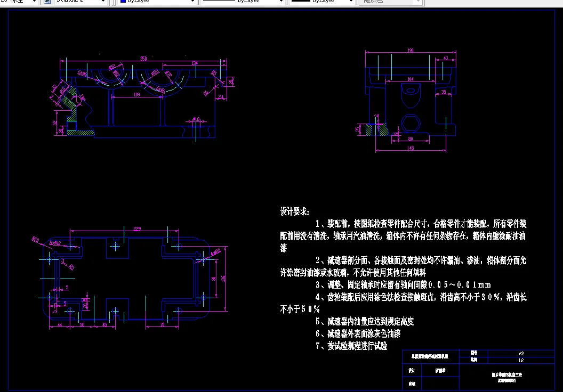The width and height of the screenshot is (563, 392).
Task: Click the A2 value in title block
Action: pos(521,354)
